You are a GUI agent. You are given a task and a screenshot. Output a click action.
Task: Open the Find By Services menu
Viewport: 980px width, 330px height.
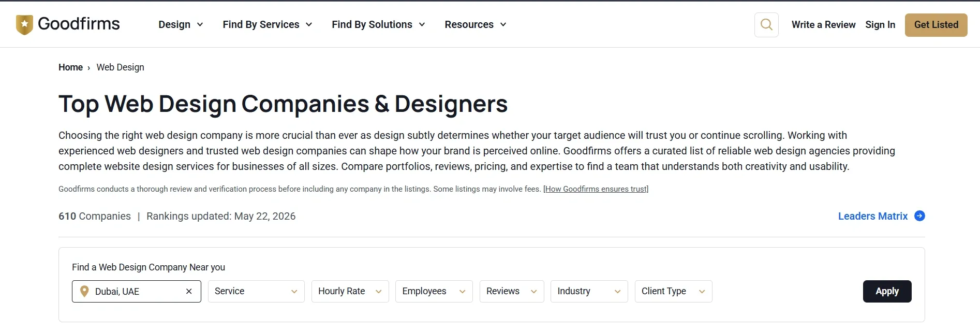pos(268,24)
